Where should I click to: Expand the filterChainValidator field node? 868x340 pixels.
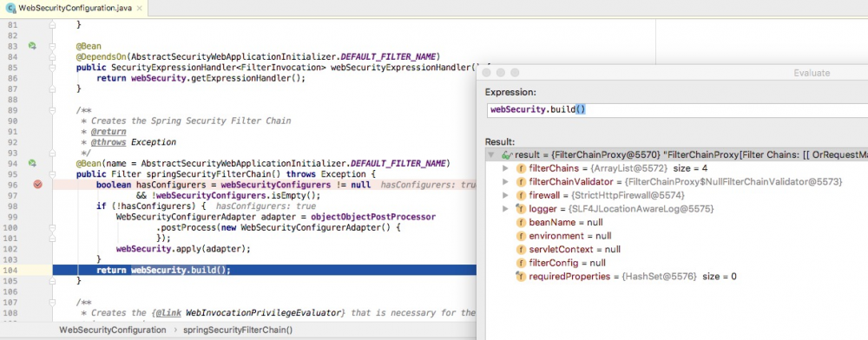tap(505, 182)
